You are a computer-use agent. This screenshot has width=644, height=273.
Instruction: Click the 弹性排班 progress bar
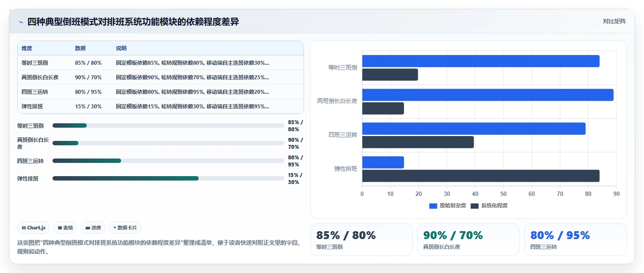pos(168,178)
